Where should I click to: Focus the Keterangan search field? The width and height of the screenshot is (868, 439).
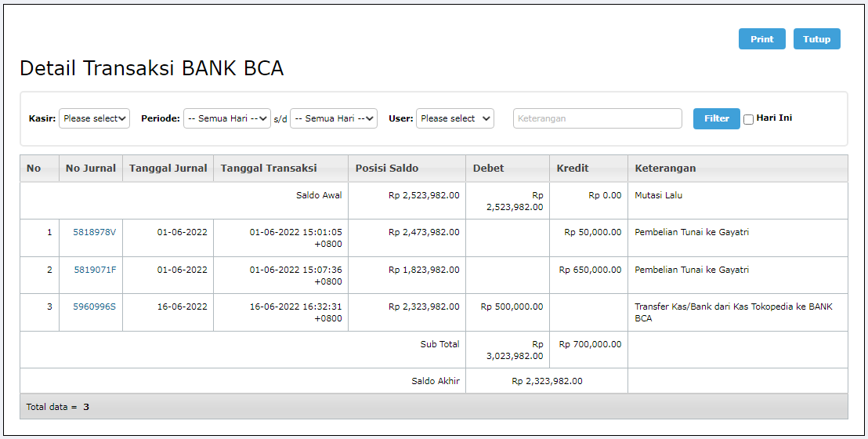[x=597, y=118]
